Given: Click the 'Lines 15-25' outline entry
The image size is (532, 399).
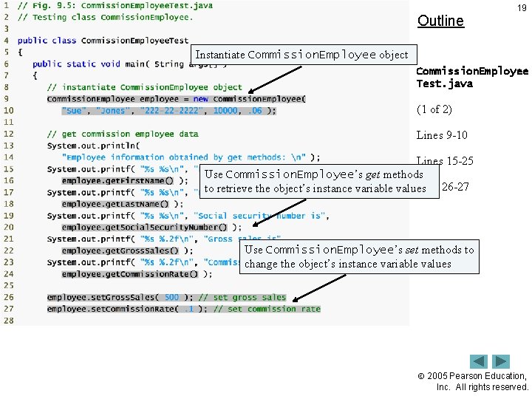Looking at the screenshot, I should (x=445, y=160).
